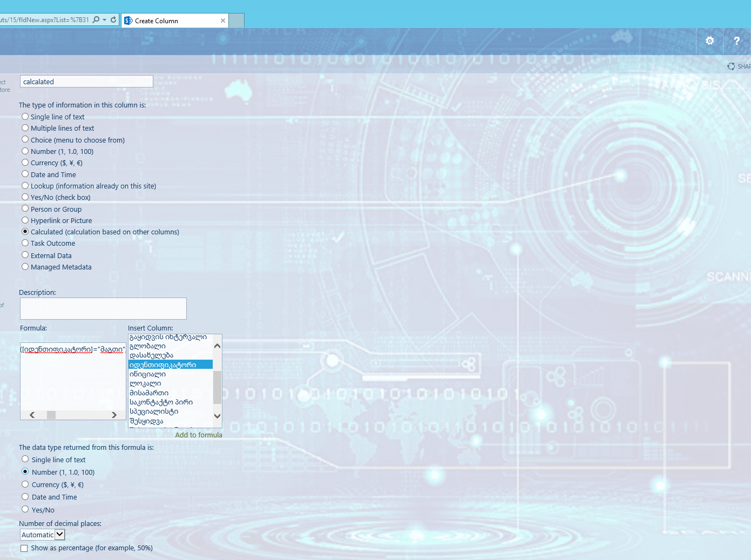The image size is (751, 560).
Task: Open the address bar dropdown arrow
Action: 105,20
